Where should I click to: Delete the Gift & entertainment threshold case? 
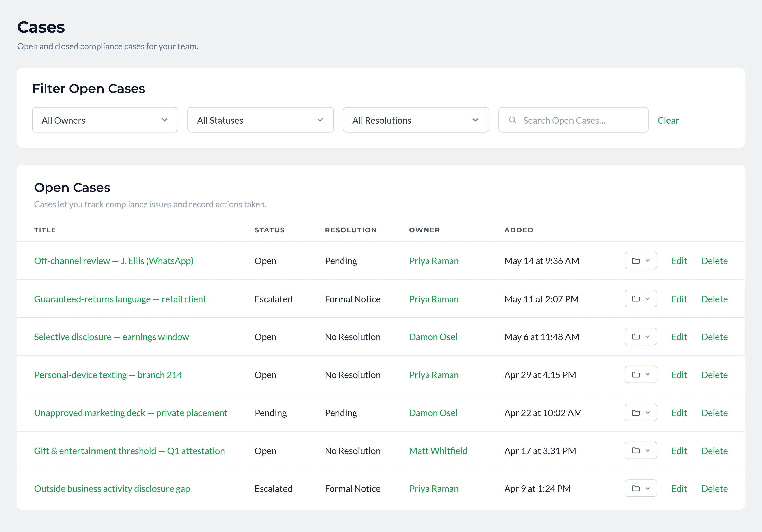714,451
